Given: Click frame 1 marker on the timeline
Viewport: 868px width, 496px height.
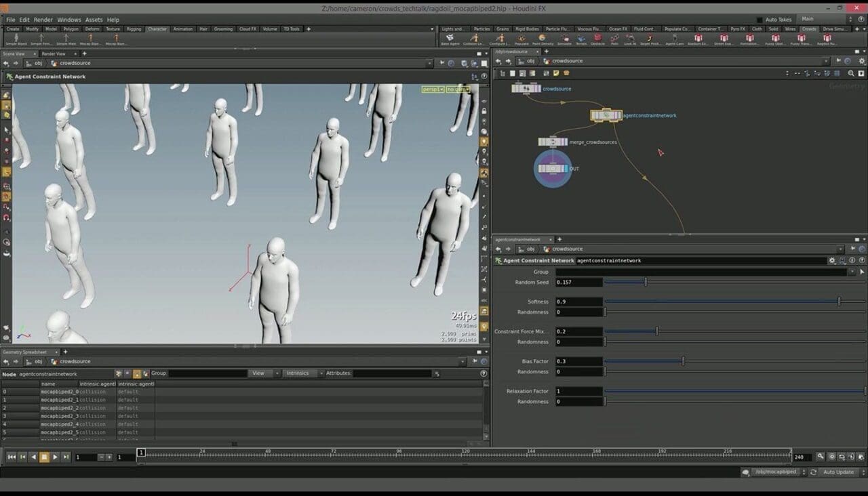Looking at the screenshot, I should (141, 453).
